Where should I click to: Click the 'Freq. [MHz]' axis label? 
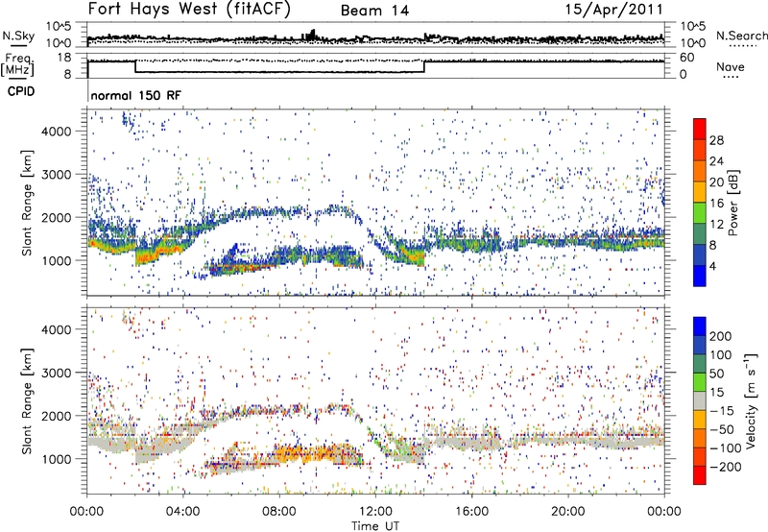click(x=17, y=65)
